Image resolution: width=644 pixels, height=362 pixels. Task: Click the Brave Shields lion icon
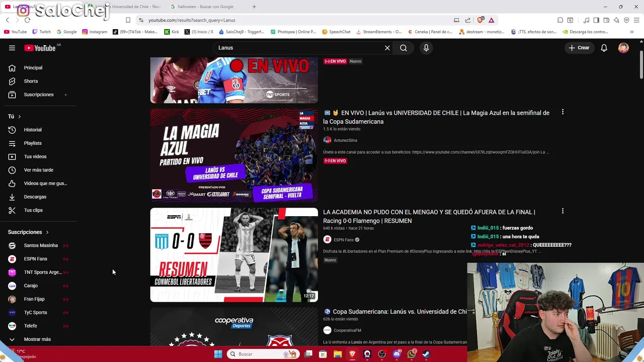coord(480,20)
